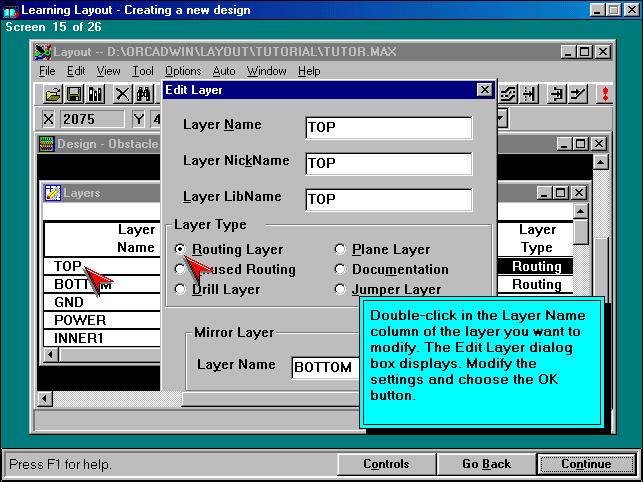Click the Layout application title bar icon
The width and height of the screenshot is (643, 482).
click(x=43, y=52)
